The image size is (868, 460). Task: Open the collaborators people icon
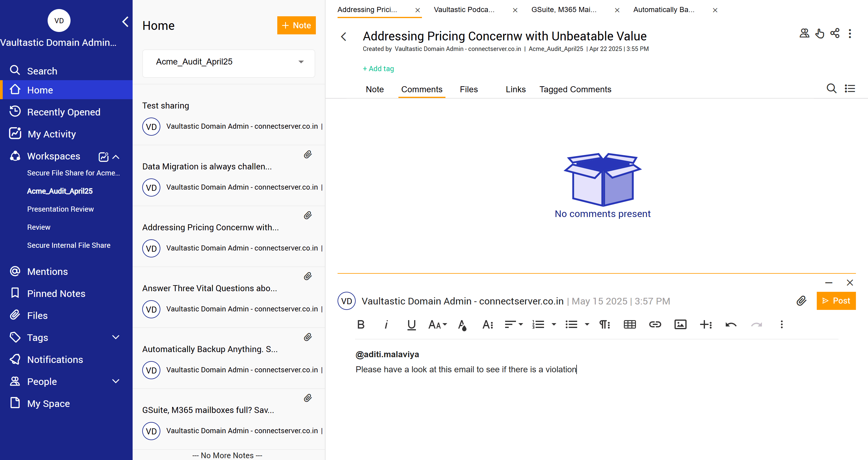(804, 33)
